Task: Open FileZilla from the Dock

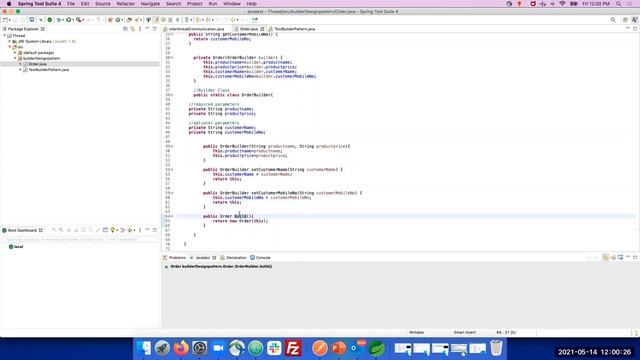Action: [293, 348]
